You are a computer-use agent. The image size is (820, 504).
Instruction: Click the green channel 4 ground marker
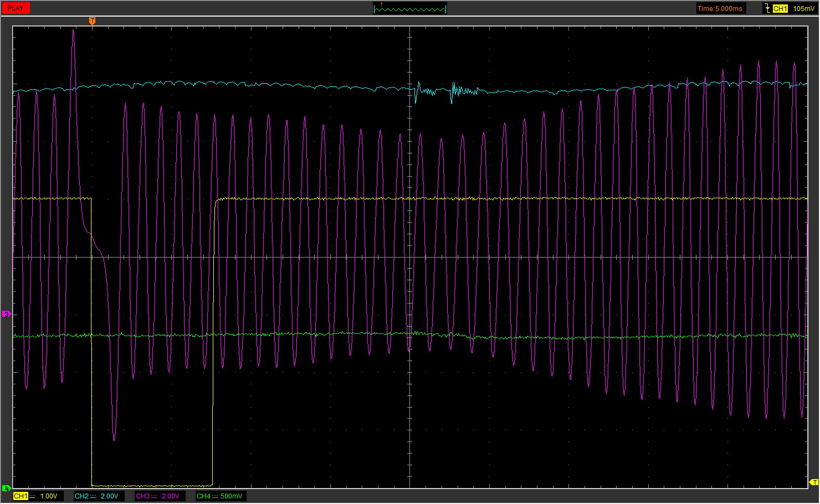[x=7, y=488]
